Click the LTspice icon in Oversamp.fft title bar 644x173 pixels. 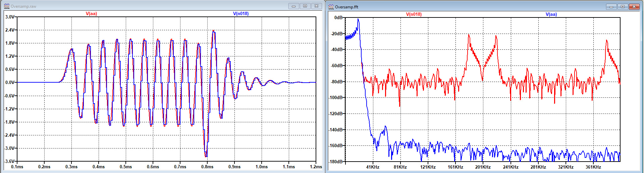click(x=331, y=7)
